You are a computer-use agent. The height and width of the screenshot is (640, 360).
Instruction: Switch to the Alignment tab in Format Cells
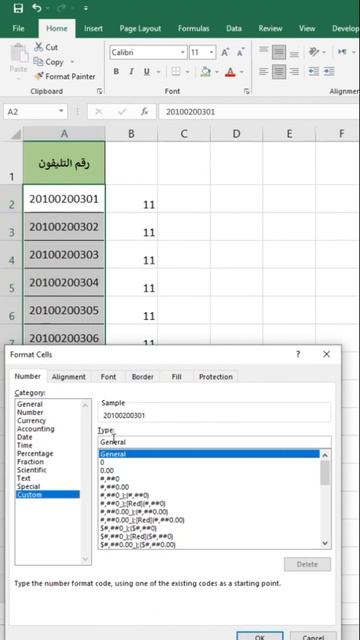pos(69,377)
